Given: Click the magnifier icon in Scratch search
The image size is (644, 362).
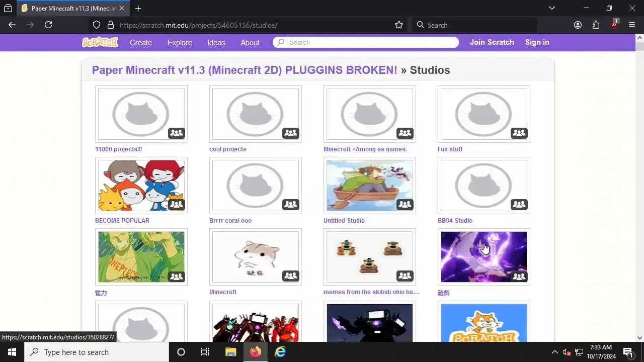Looking at the screenshot, I should pos(281,42).
